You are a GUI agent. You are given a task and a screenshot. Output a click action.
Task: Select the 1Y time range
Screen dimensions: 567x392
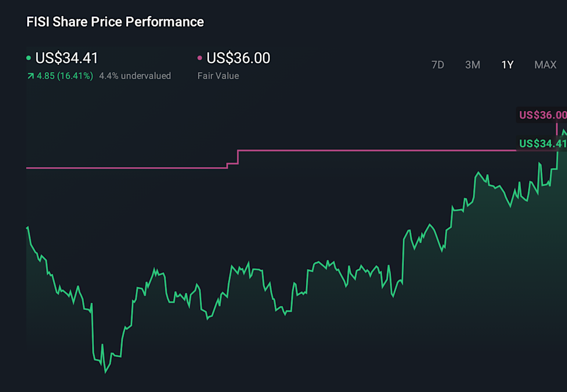(x=507, y=65)
